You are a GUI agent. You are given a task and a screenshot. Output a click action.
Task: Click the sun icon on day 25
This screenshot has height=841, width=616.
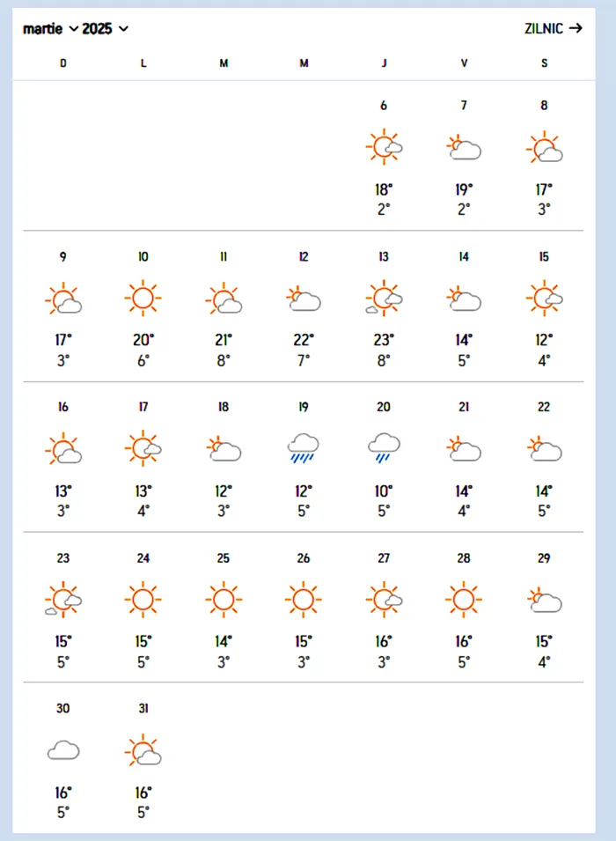pos(224,600)
